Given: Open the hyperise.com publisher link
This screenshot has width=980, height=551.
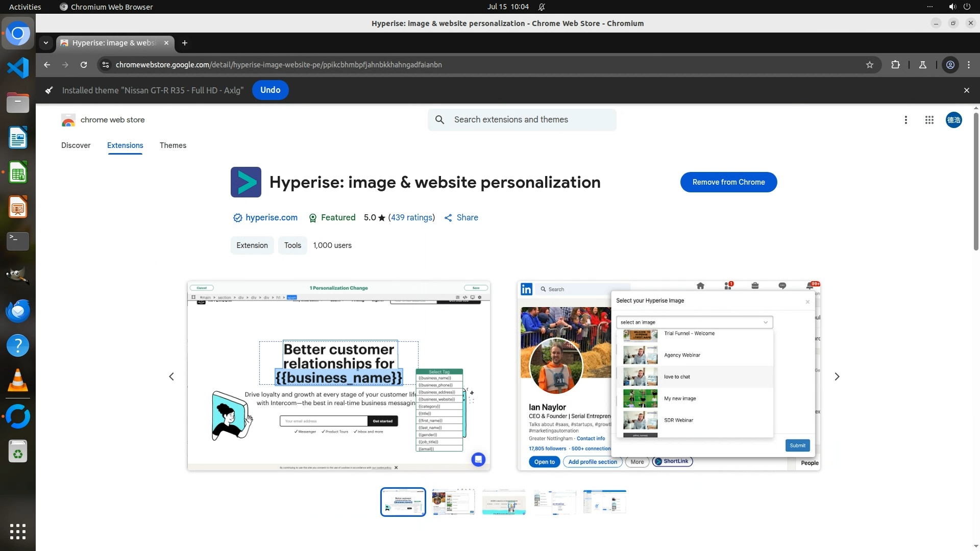Looking at the screenshot, I should (271, 218).
